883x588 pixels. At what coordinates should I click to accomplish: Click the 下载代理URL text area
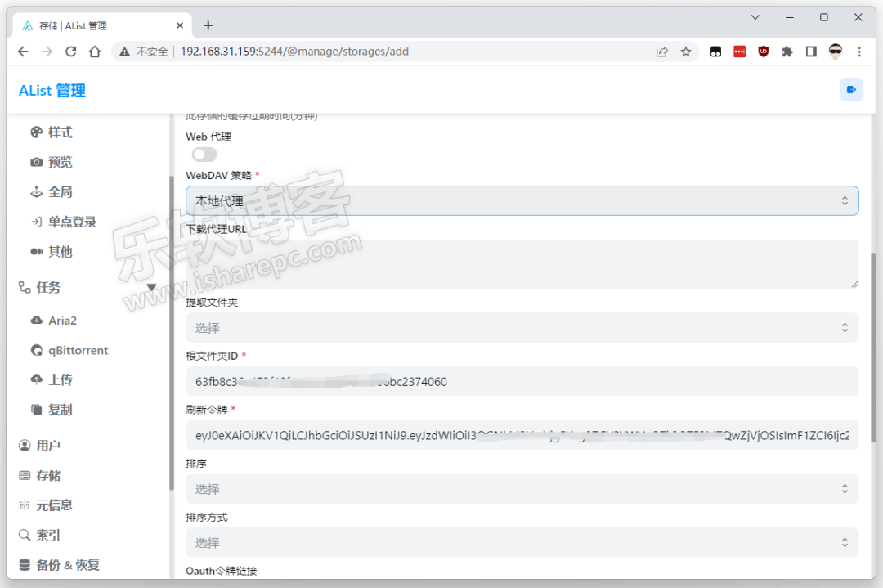(522, 264)
